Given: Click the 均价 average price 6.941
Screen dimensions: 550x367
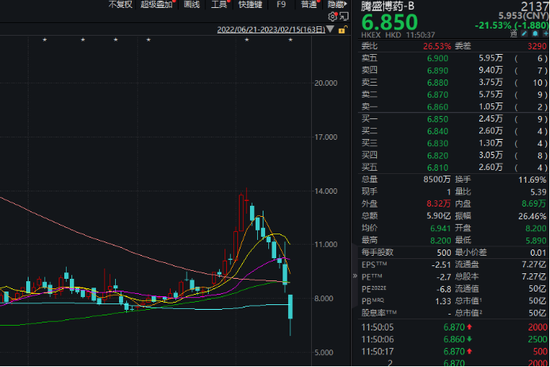Looking at the screenshot, I should [x=440, y=228].
